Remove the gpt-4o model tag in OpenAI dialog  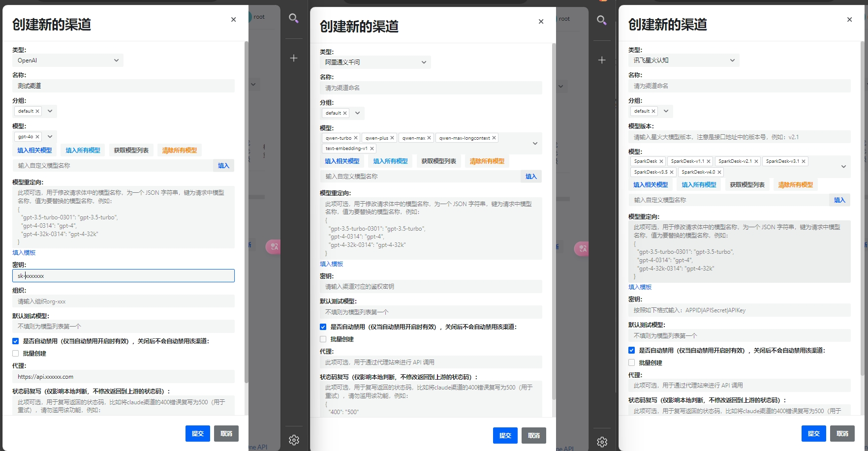[37, 137]
